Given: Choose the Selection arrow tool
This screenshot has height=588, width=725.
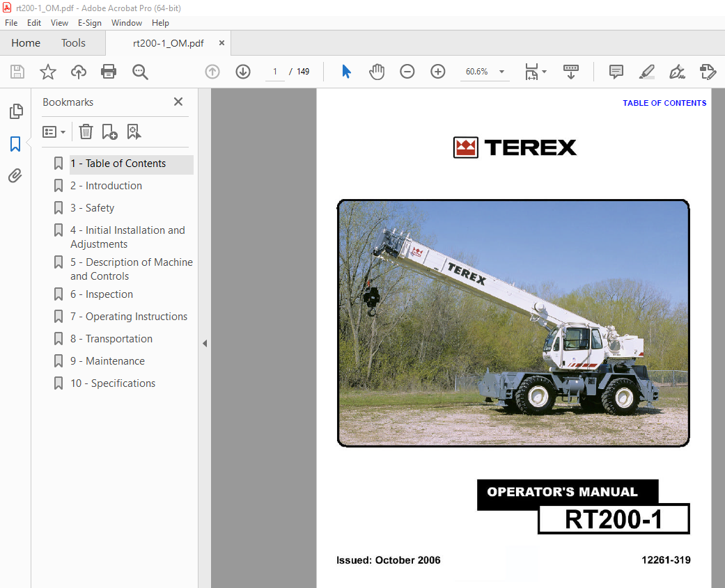Looking at the screenshot, I should pyautogui.click(x=346, y=72).
